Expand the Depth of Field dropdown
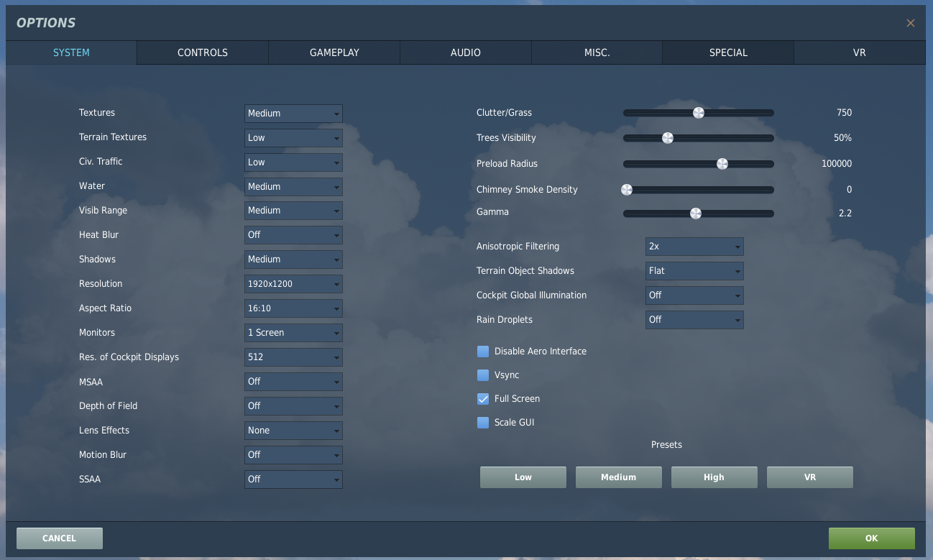Image resolution: width=933 pixels, height=560 pixels. [x=293, y=406]
